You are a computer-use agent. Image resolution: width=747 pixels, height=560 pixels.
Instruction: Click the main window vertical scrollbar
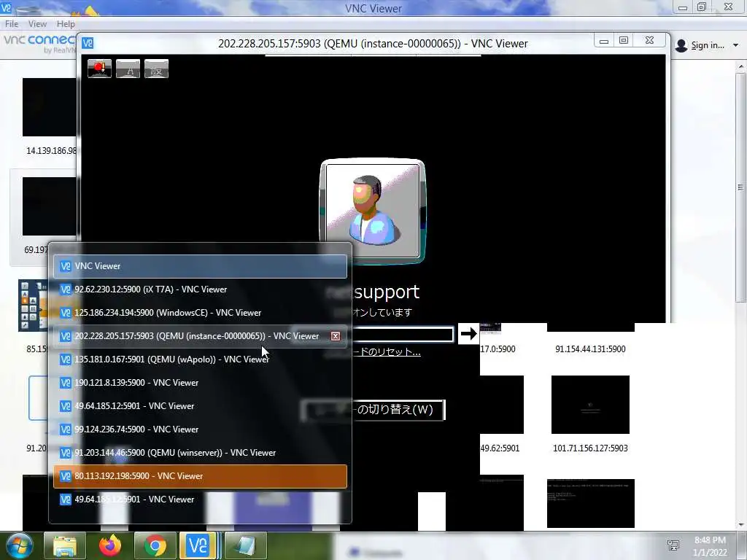740,187
